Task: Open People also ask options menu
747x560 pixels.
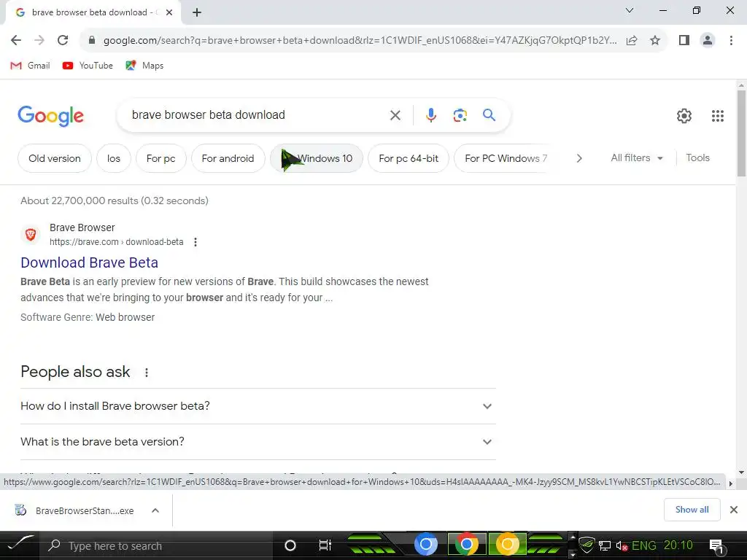Action: (146, 373)
